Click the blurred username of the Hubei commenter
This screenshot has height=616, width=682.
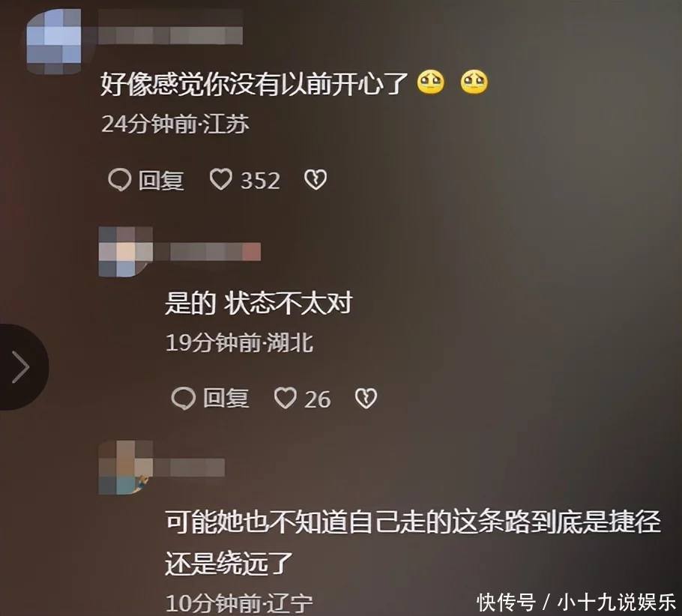pyautogui.click(x=207, y=252)
